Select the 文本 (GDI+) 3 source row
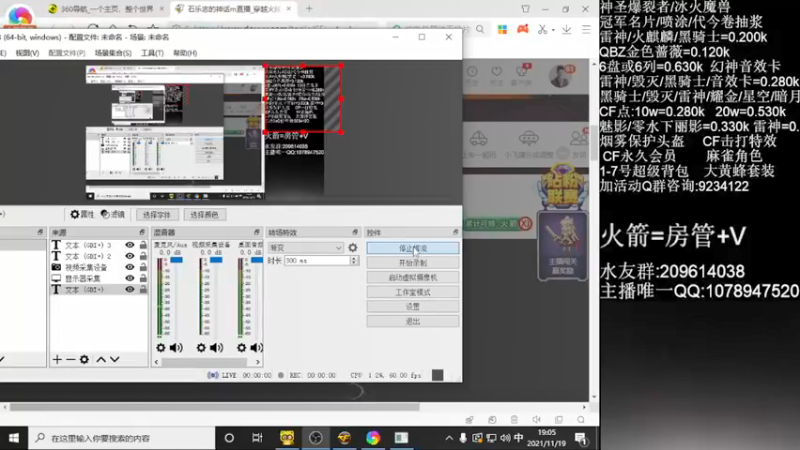The width and height of the screenshot is (800, 450). coord(99,245)
